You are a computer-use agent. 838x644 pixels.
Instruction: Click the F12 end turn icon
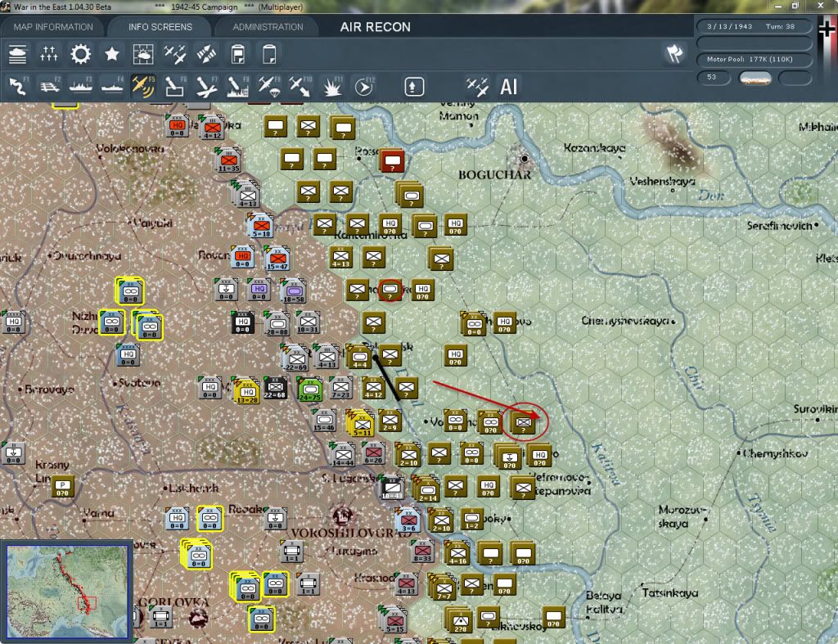click(x=363, y=87)
